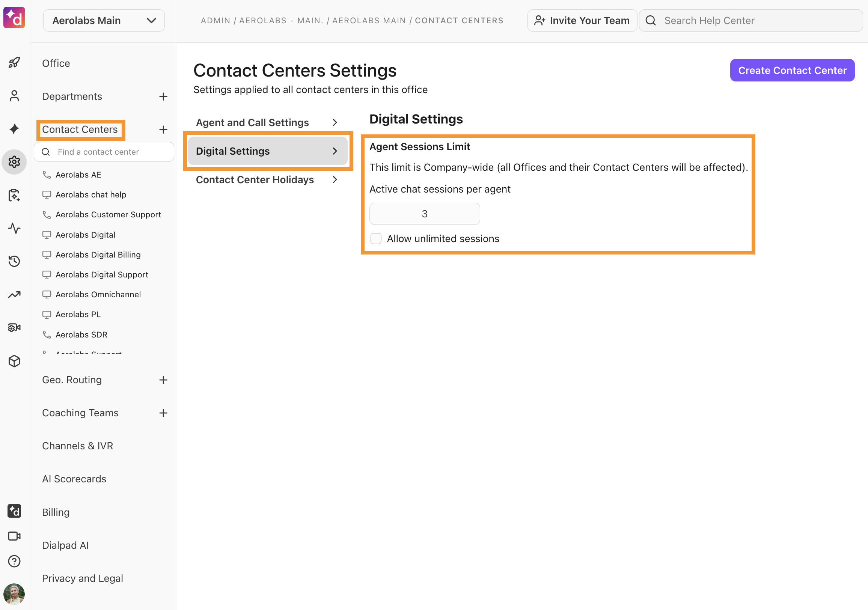Viewport: 868px width, 610px height.
Task: Select Contact Centers in the admin menu
Action: pyautogui.click(x=80, y=130)
